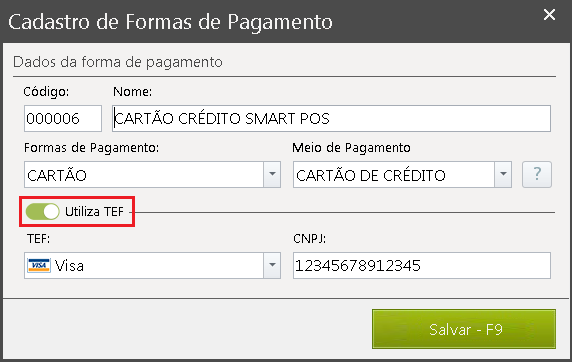573x362 pixels.
Task: Expand the Formas de Pagamento dropdown arrow
Action: [272, 175]
